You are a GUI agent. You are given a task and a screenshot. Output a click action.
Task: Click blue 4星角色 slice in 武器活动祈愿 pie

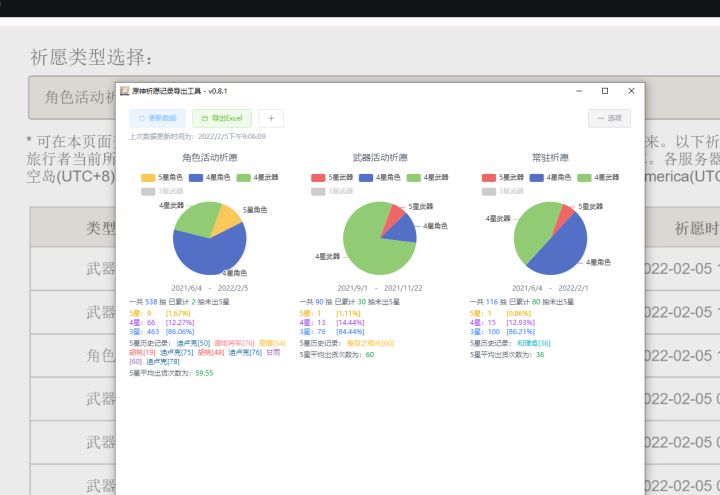tap(403, 230)
